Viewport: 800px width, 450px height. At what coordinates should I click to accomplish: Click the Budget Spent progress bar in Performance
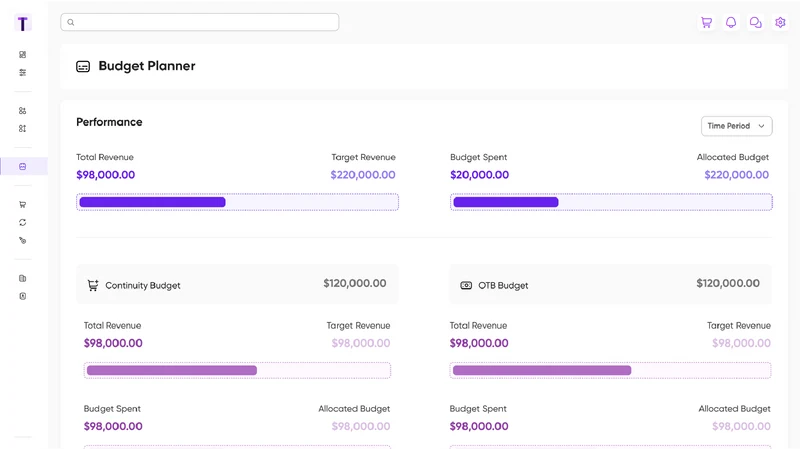click(611, 202)
